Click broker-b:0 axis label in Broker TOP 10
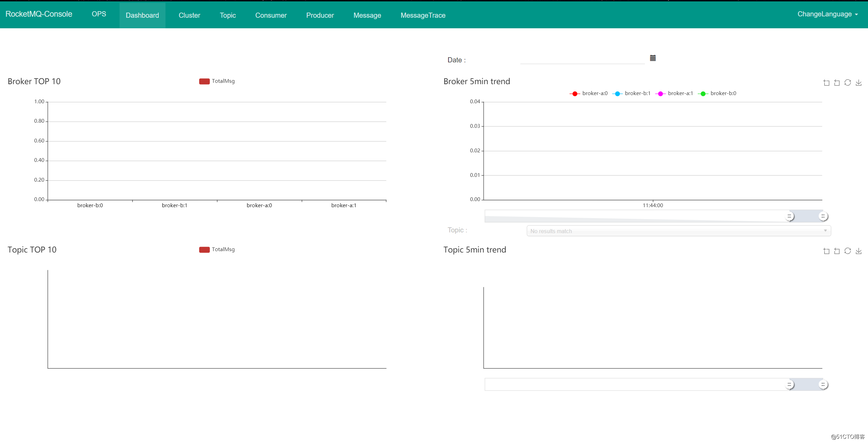868x443 pixels. tap(90, 205)
